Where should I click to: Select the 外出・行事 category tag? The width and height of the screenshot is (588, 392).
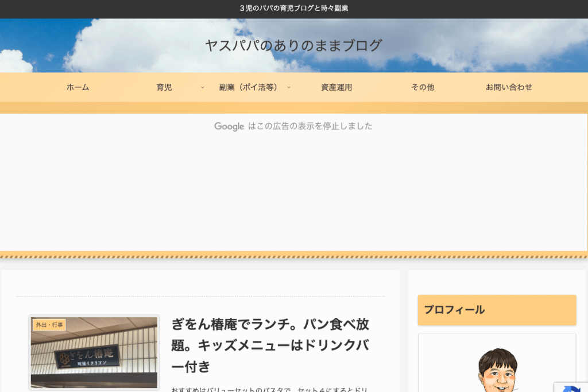(49, 325)
